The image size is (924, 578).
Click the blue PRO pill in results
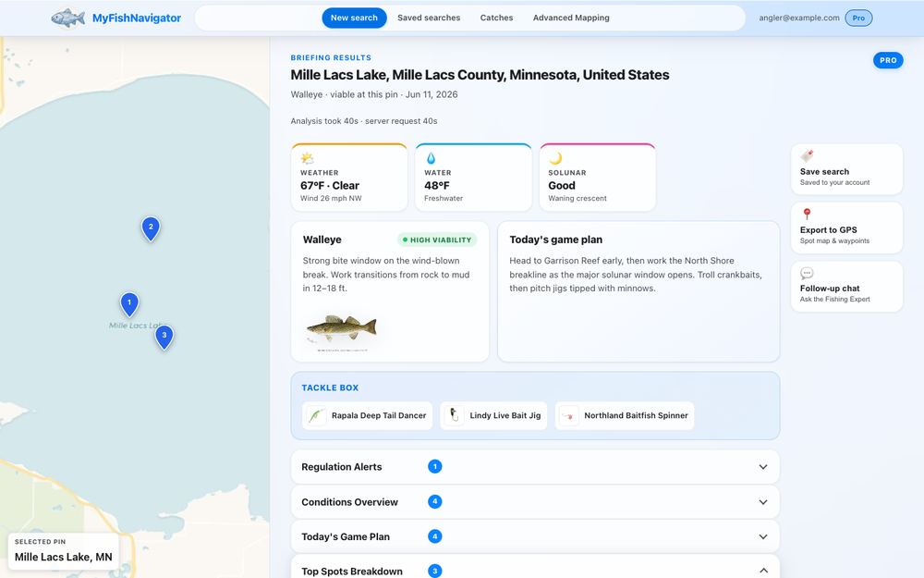[888, 60]
